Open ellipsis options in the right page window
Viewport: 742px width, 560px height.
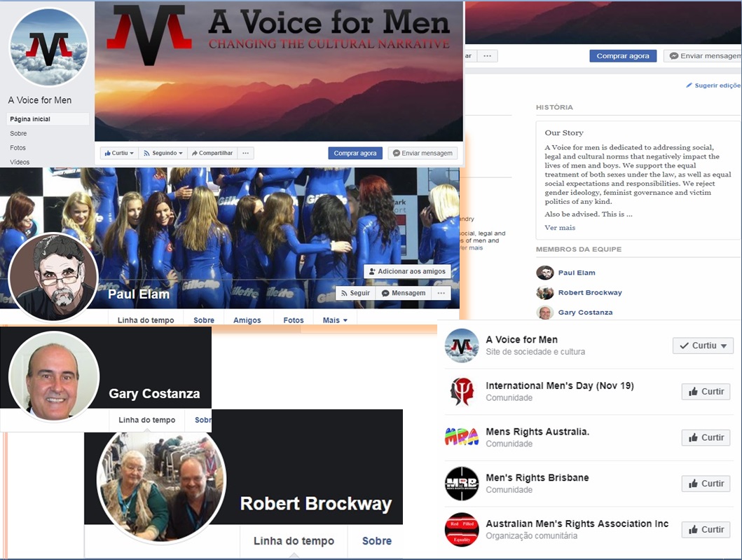[x=487, y=56]
